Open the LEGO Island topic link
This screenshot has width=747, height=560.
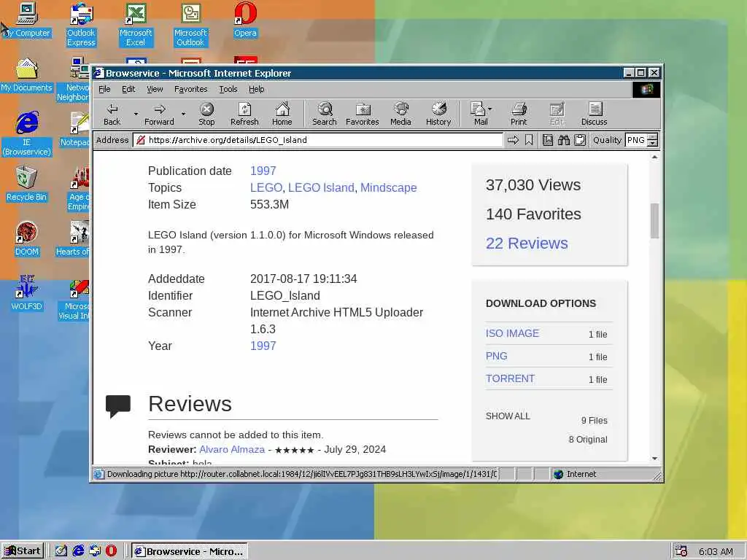point(321,187)
